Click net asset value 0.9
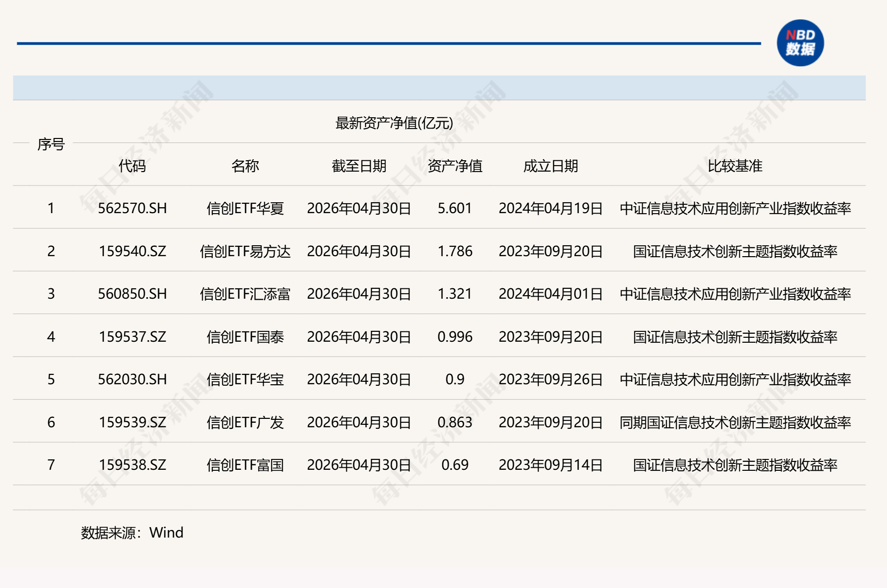The height and width of the screenshot is (588, 887). click(455, 379)
